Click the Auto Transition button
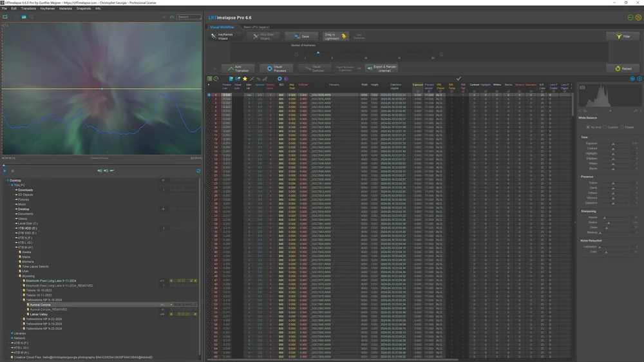This screenshot has height=362, width=644. coord(239,69)
